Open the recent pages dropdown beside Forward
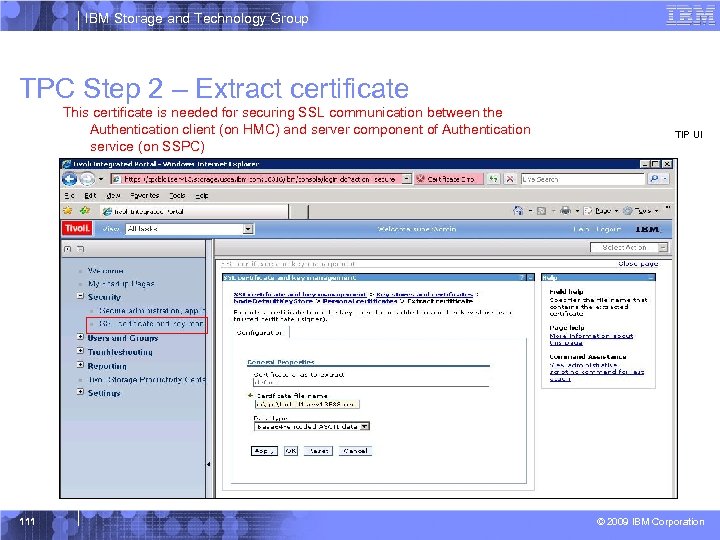720x540 pixels. click(101, 179)
